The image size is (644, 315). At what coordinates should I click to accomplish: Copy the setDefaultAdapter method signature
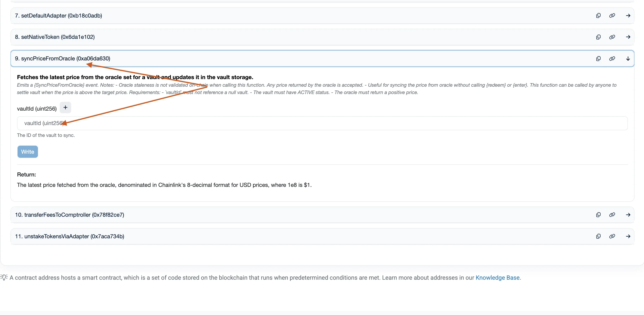pos(599,15)
